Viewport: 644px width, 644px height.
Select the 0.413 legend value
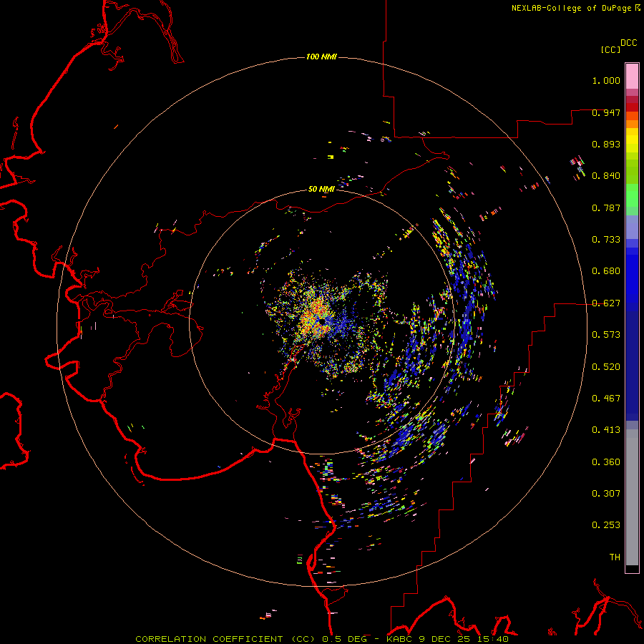coord(606,430)
